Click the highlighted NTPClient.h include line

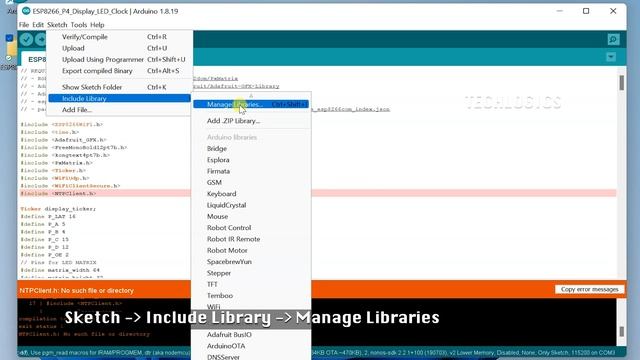[x=58, y=193]
